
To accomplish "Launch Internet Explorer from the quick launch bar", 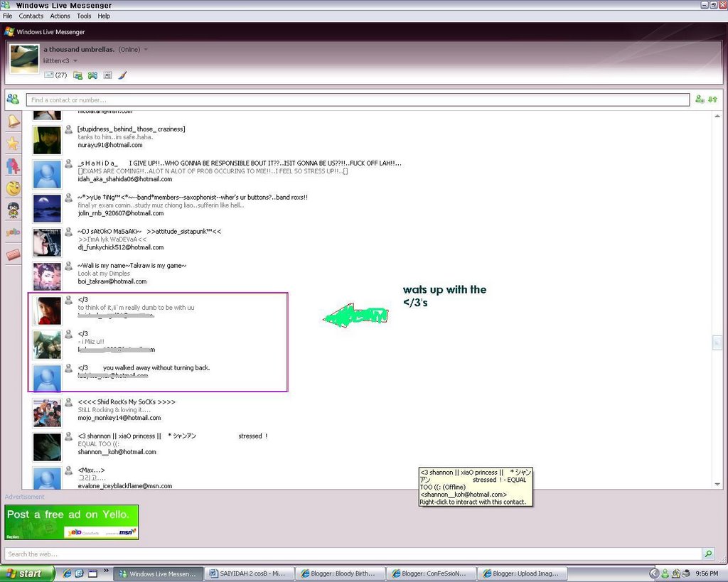I will (x=67, y=573).
